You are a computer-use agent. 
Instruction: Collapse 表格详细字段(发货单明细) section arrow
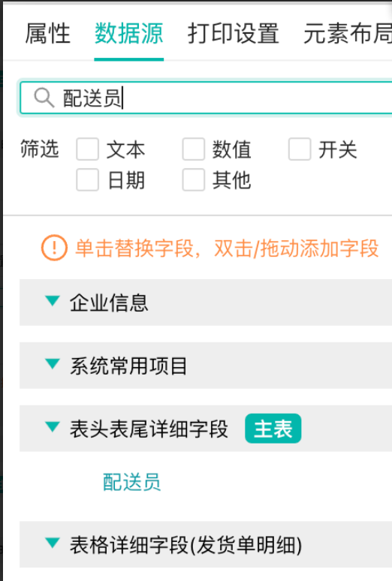pos(53,543)
